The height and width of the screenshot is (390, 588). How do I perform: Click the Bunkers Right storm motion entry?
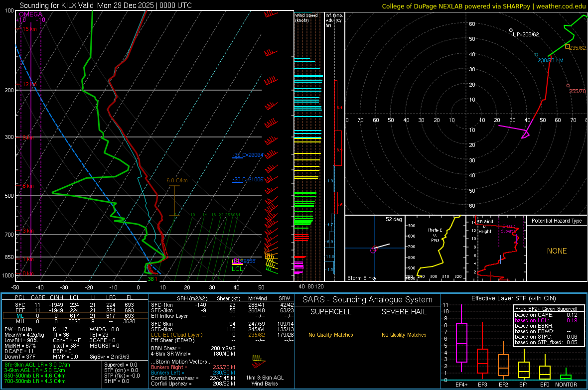click(x=193, y=368)
